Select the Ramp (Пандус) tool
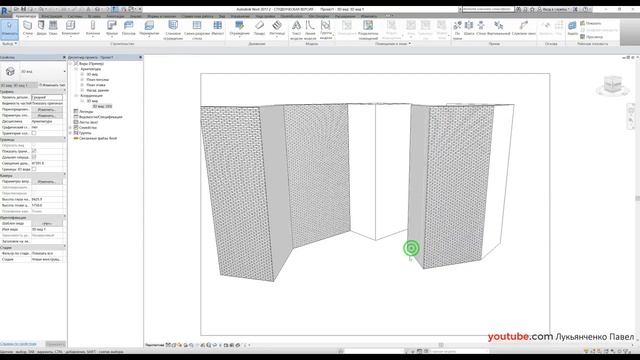This screenshot has height=360, width=640. (x=260, y=28)
